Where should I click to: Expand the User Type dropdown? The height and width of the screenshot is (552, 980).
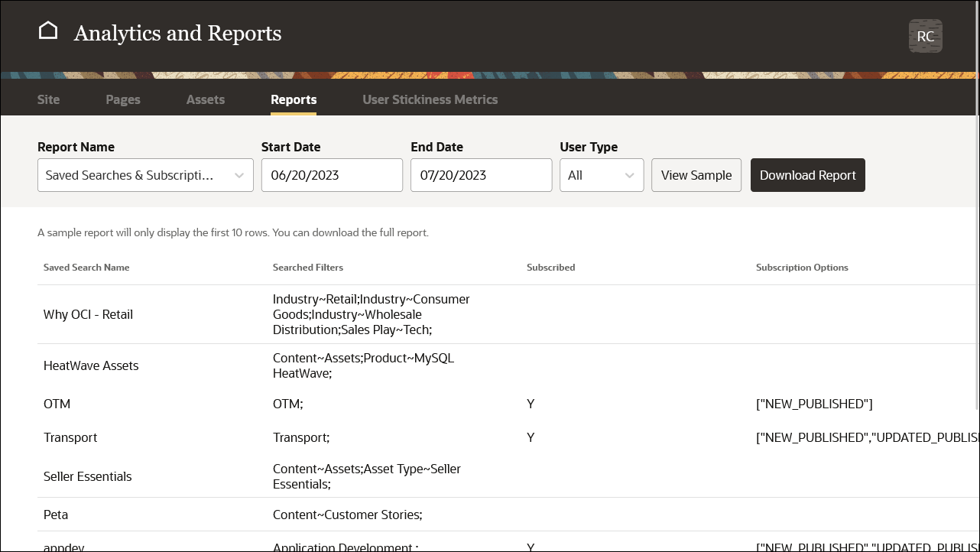(x=602, y=175)
